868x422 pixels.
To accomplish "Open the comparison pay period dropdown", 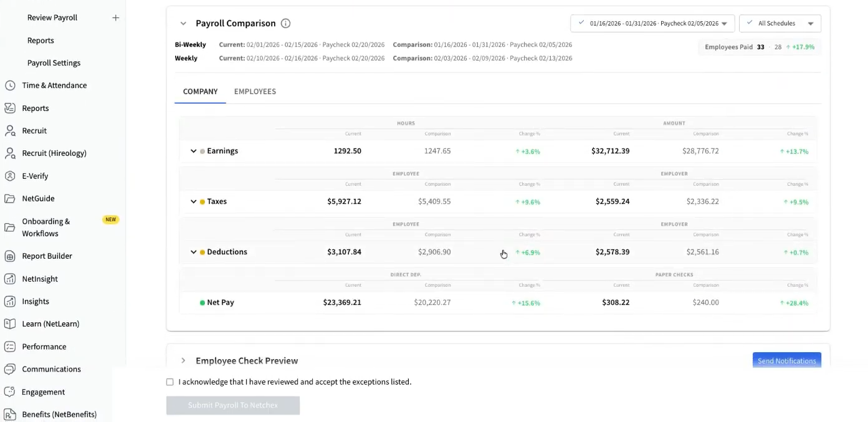I will pos(652,24).
